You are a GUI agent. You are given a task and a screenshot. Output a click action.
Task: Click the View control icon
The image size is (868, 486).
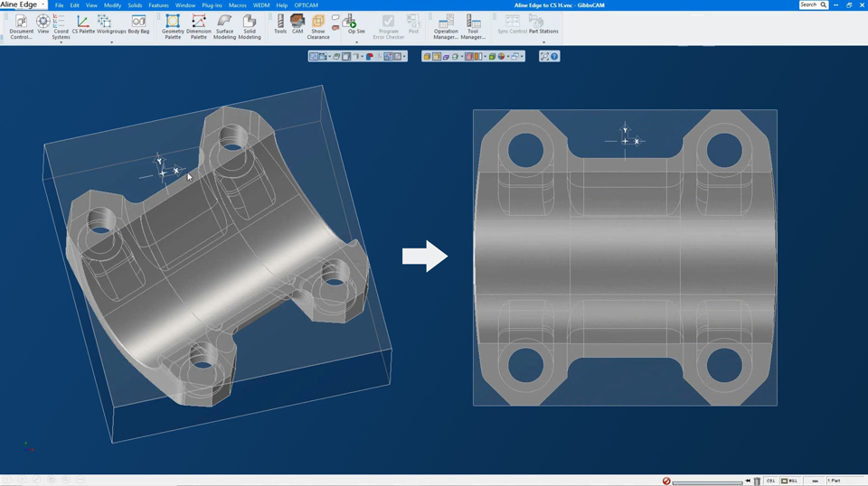[x=42, y=25]
